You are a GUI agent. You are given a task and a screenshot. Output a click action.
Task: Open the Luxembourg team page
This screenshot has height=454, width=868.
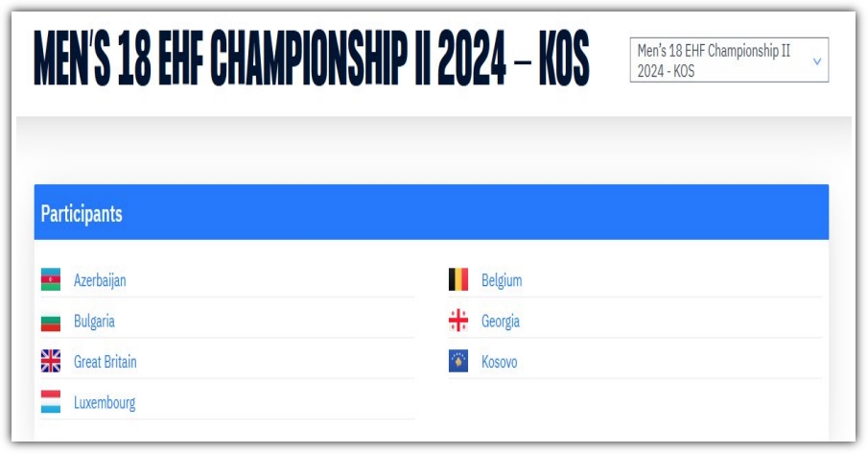[105, 402]
